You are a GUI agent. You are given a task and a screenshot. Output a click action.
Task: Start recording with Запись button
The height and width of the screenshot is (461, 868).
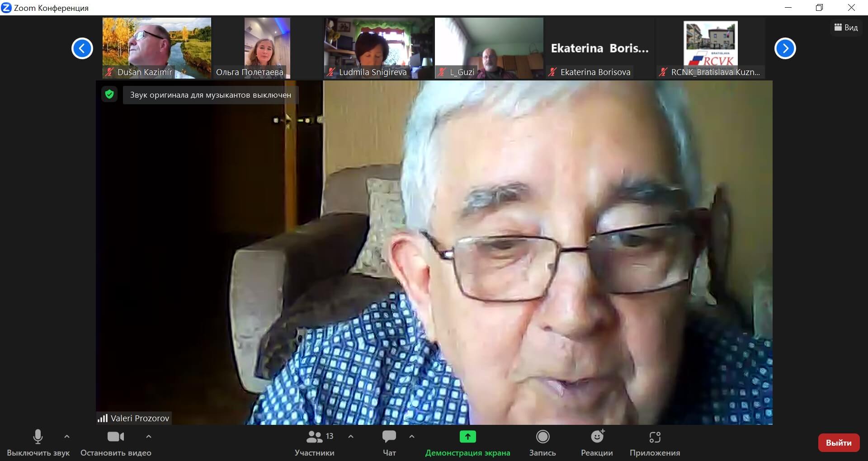coord(542,443)
